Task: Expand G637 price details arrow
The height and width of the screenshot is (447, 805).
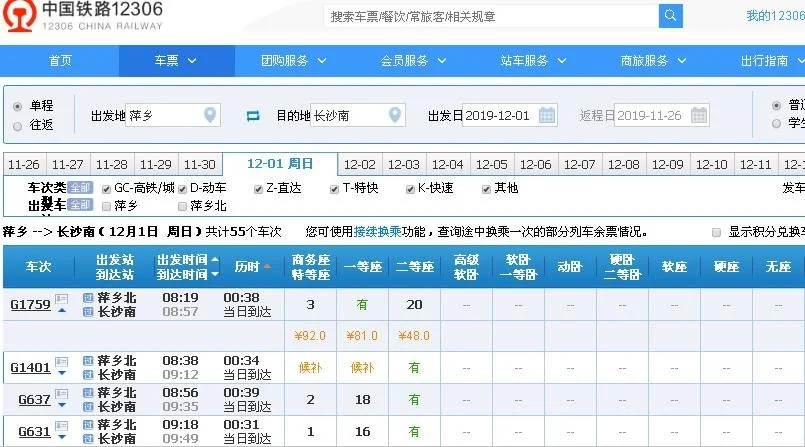Action: pyautogui.click(x=62, y=405)
